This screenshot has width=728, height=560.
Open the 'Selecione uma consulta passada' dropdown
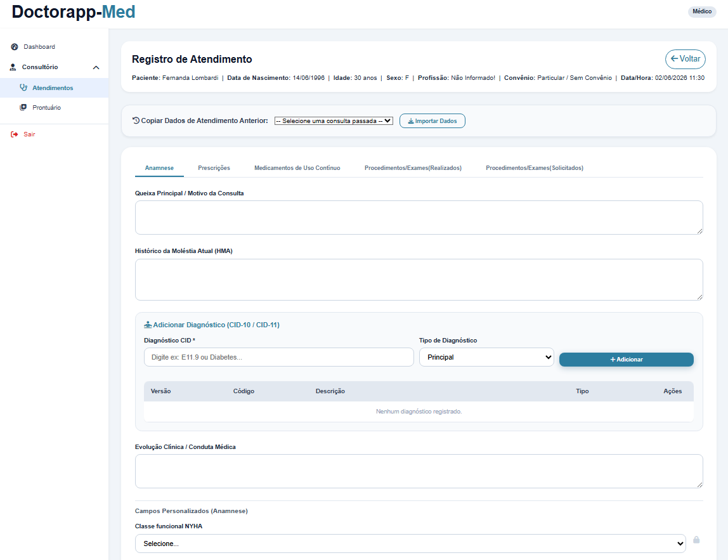coord(334,120)
